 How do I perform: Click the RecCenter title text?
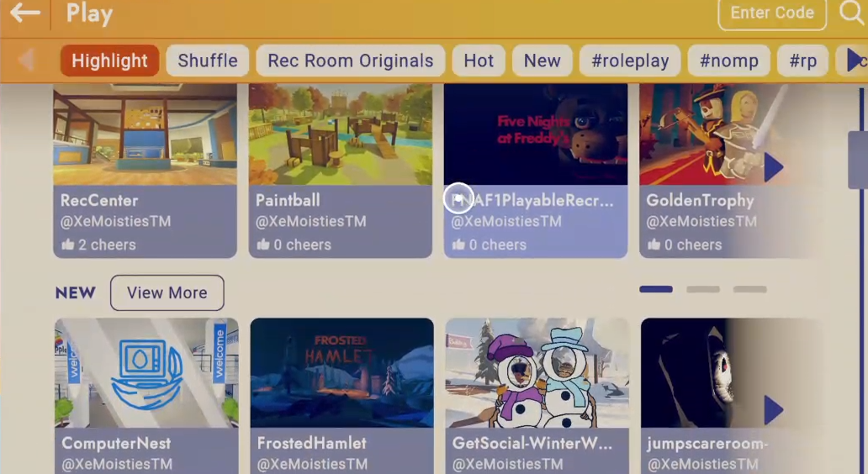pyautogui.click(x=99, y=200)
